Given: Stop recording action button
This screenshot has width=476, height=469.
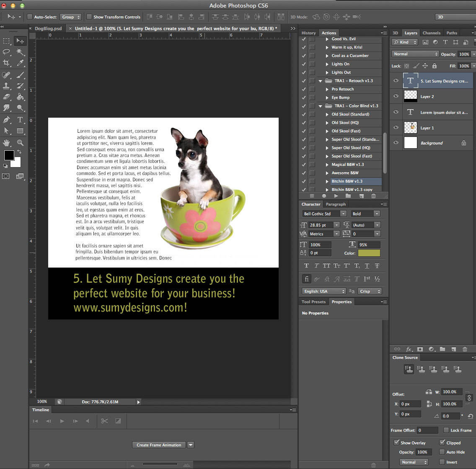Looking at the screenshot, I should pos(312,196).
